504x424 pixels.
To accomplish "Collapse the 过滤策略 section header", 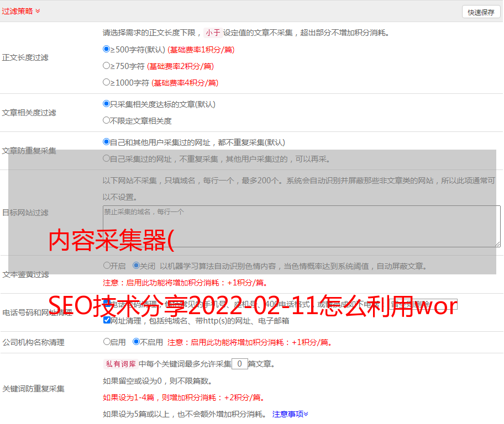I will 21,11.
